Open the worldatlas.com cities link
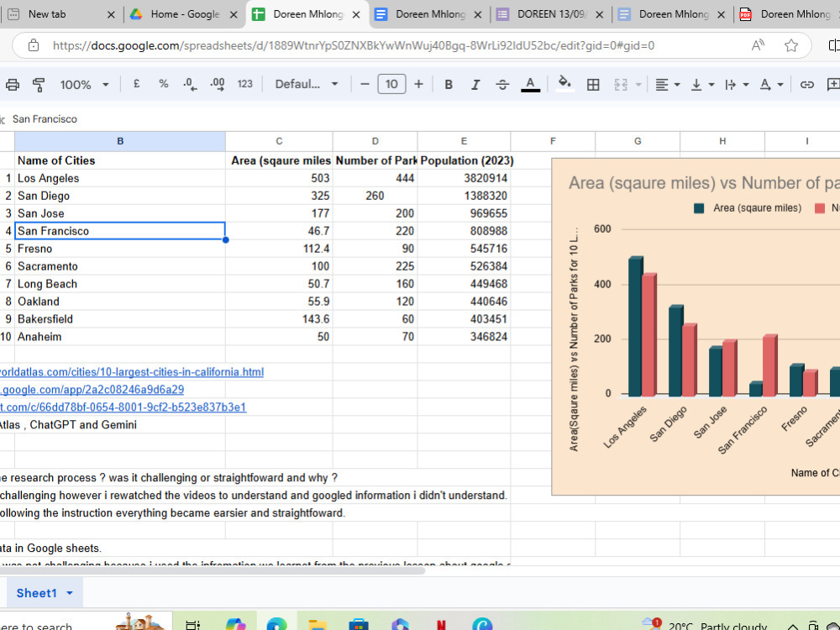840x630 pixels. point(132,372)
